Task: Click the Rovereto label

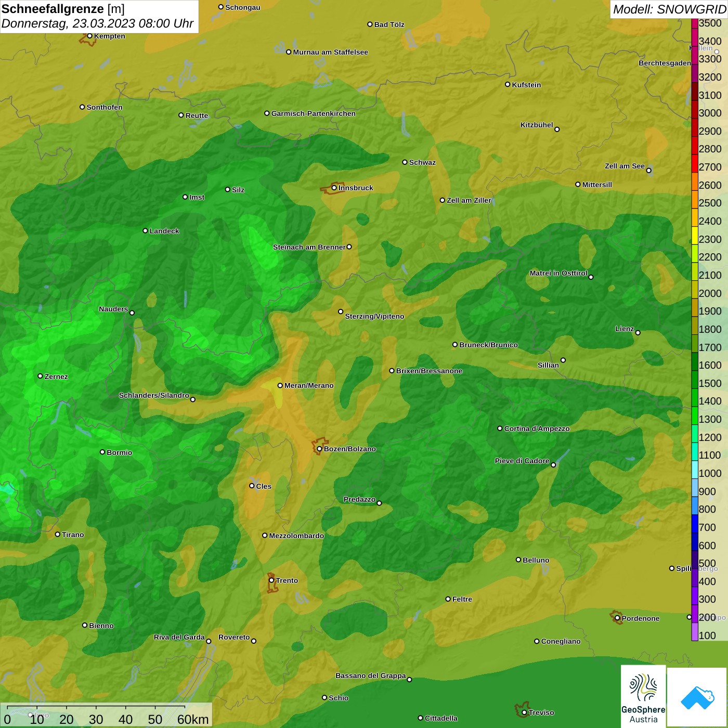Action: 234,637
